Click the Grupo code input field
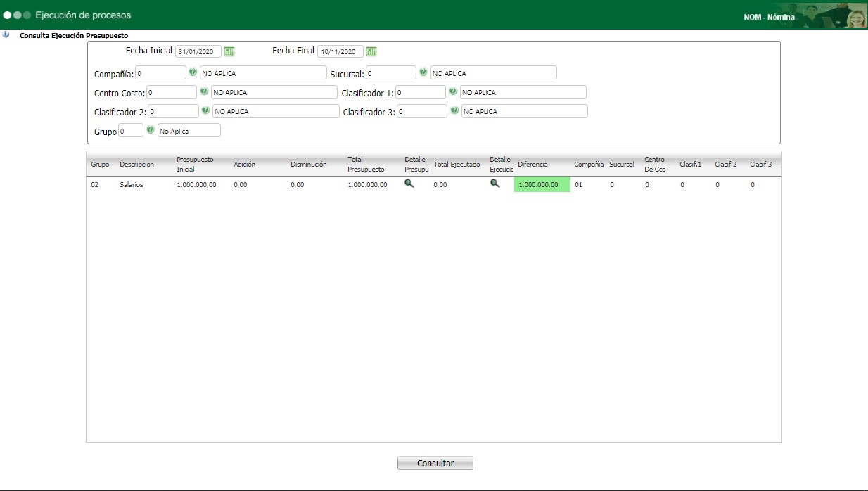Viewport: 868px width, 491px height. pyautogui.click(x=131, y=131)
